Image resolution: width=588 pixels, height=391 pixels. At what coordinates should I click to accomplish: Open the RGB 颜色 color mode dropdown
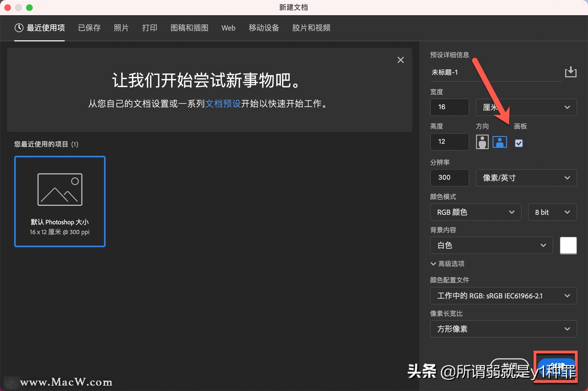click(x=475, y=212)
